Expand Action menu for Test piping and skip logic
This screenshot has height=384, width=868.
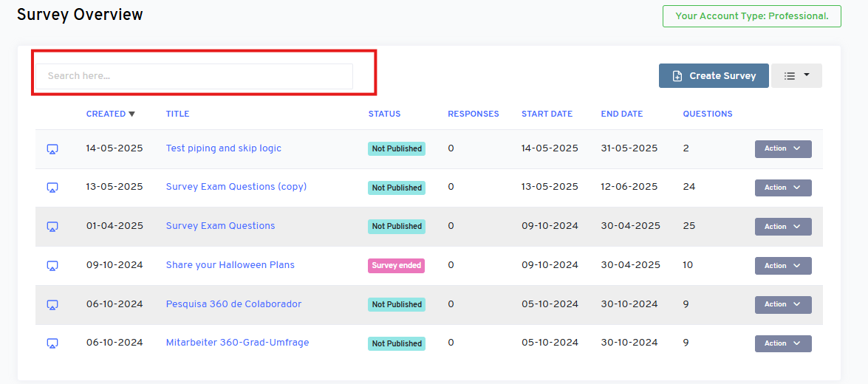coord(782,148)
